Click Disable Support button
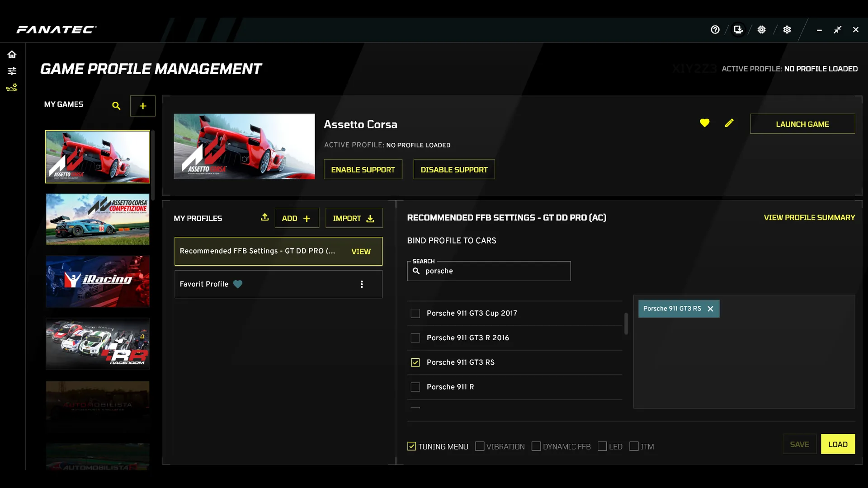This screenshot has width=868, height=488. (454, 169)
